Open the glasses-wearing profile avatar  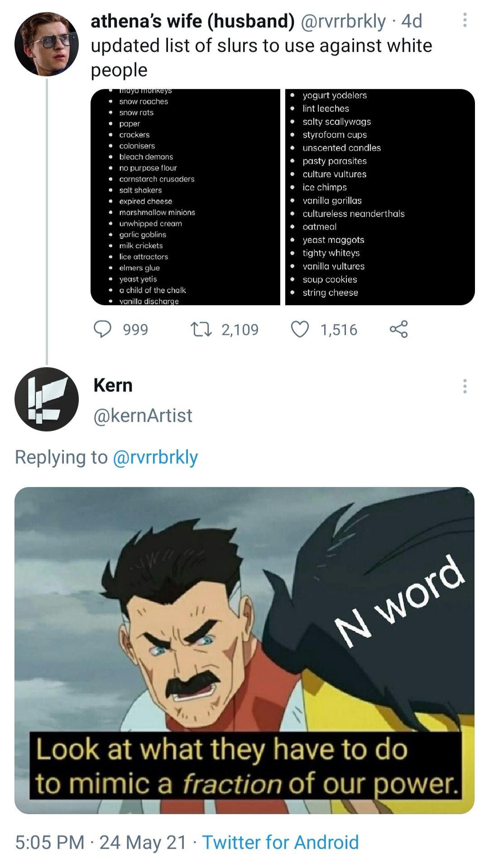47,44
